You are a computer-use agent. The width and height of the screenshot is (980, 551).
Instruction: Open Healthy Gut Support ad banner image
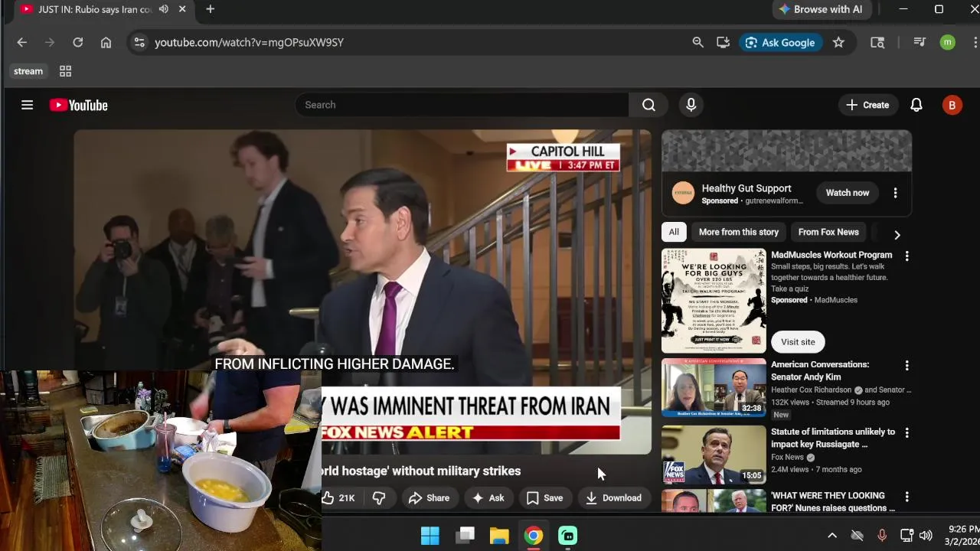(786, 152)
